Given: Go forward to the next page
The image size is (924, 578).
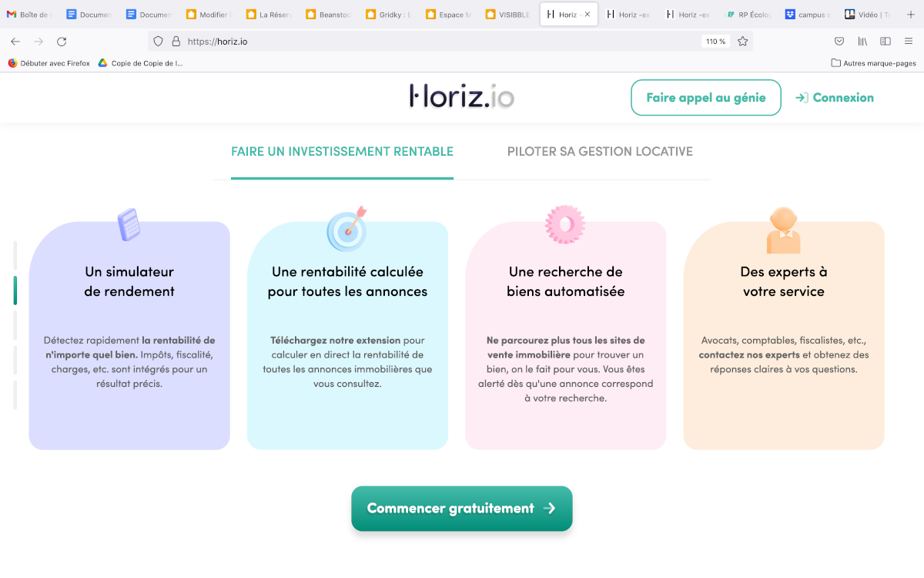Looking at the screenshot, I should coord(38,42).
